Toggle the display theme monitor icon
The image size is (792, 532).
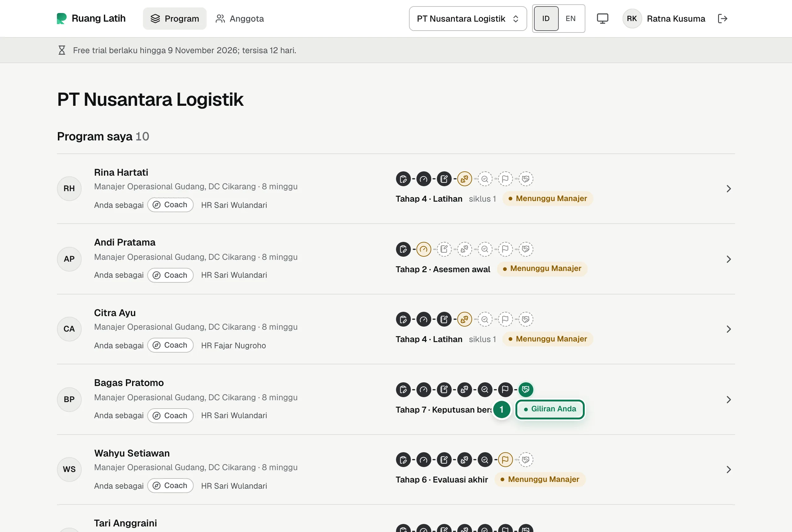tap(602, 19)
